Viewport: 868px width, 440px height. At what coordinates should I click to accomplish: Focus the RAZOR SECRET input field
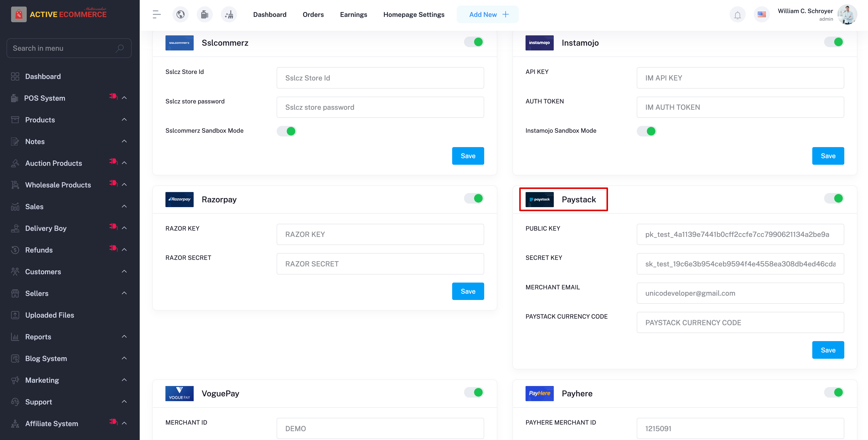tap(380, 264)
